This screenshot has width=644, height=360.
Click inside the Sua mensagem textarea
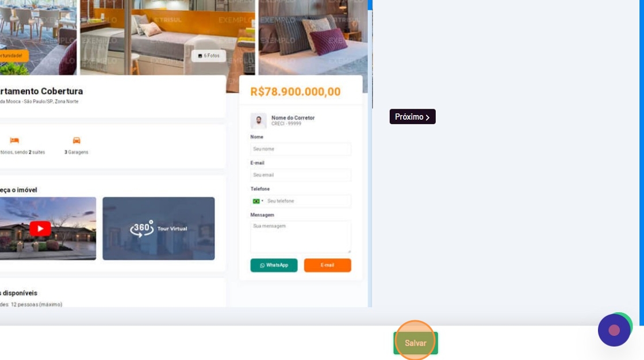[x=301, y=237]
